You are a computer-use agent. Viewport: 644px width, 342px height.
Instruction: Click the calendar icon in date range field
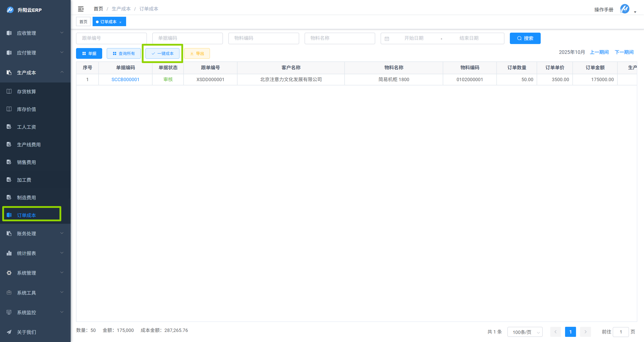click(x=387, y=39)
